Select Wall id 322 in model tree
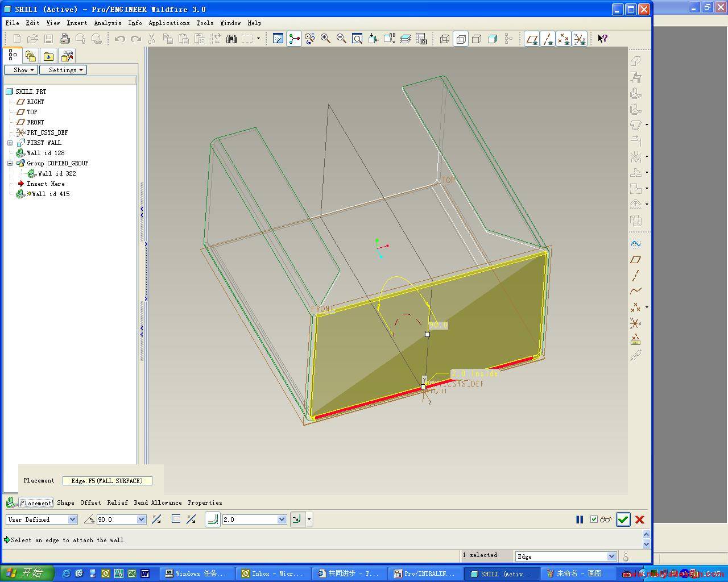 [x=57, y=173]
